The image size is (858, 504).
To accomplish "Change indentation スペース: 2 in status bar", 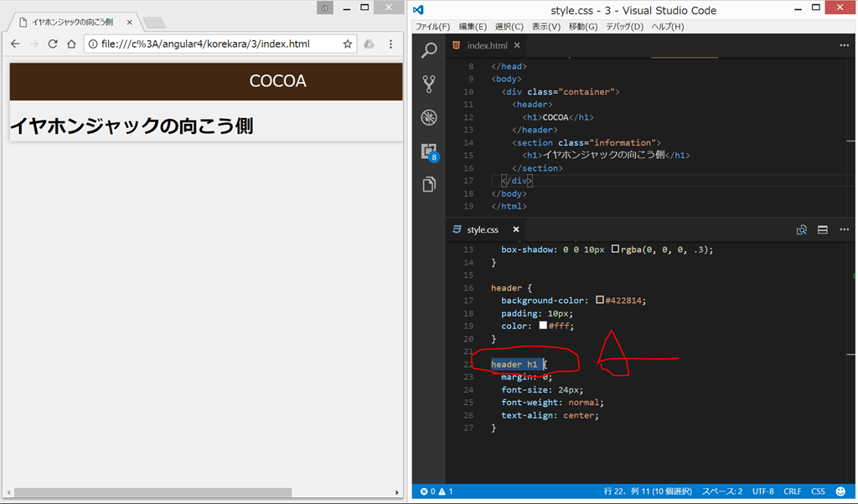I will point(722,491).
